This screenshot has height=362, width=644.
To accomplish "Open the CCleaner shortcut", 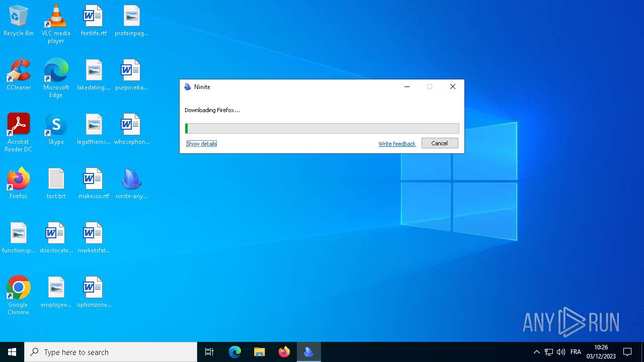I will [x=19, y=75].
